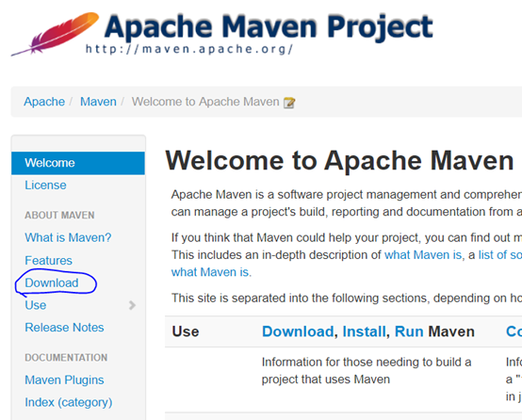
Task: Click the http://maven.apache.org/ banner URL text
Action: [x=189, y=49]
